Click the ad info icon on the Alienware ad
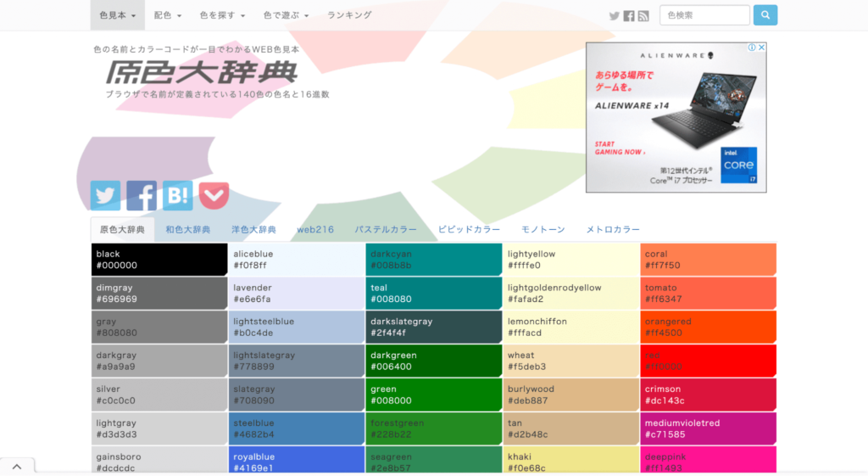Viewport: 868px width, 476px height. point(752,48)
